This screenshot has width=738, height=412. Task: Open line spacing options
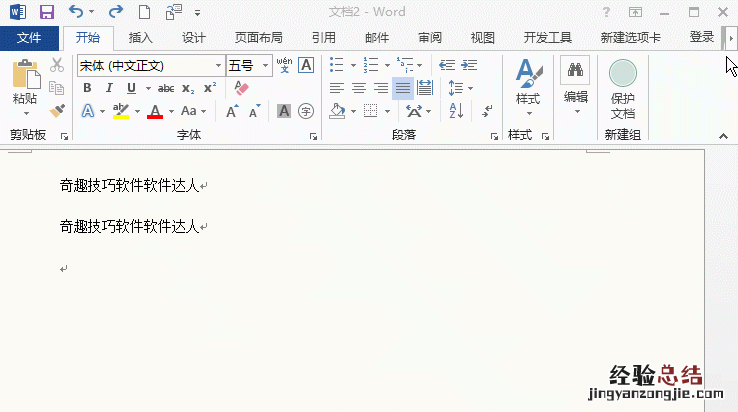click(x=460, y=88)
